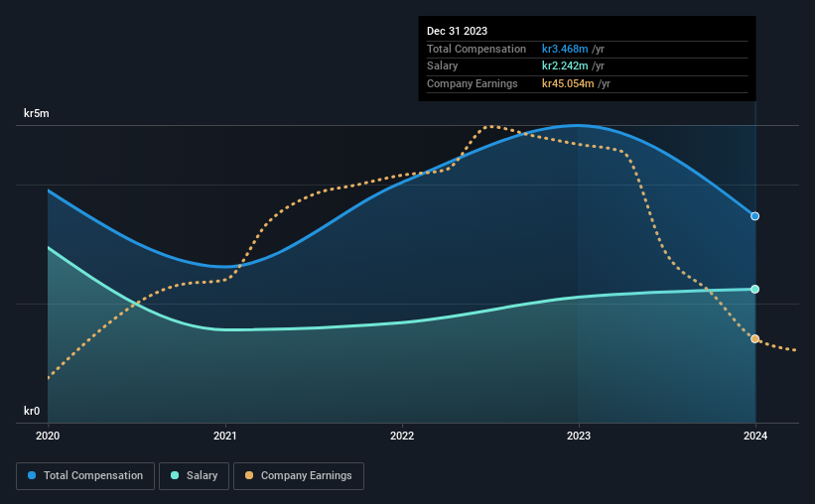Screen dimensions: 815x504
Task: Toggle the Total Compensation legend button
Action: point(85,476)
